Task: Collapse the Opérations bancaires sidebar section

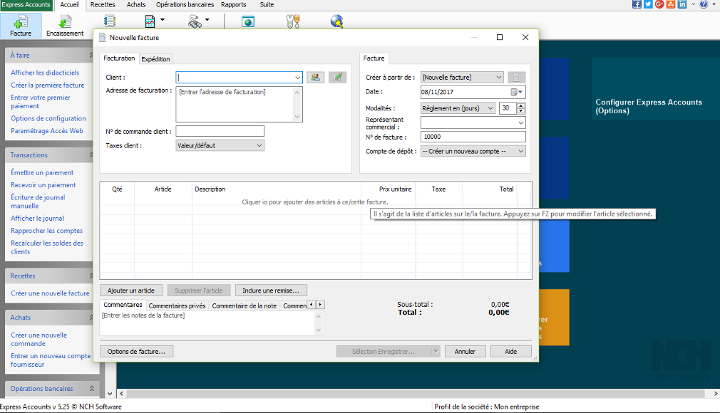Action: (91, 389)
